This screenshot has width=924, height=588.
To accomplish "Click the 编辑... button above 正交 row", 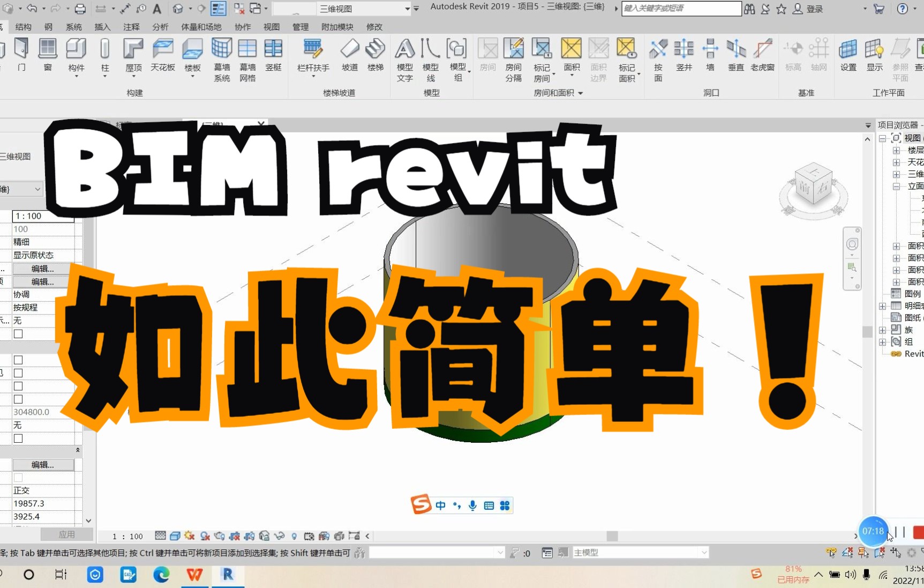I will point(43,465).
